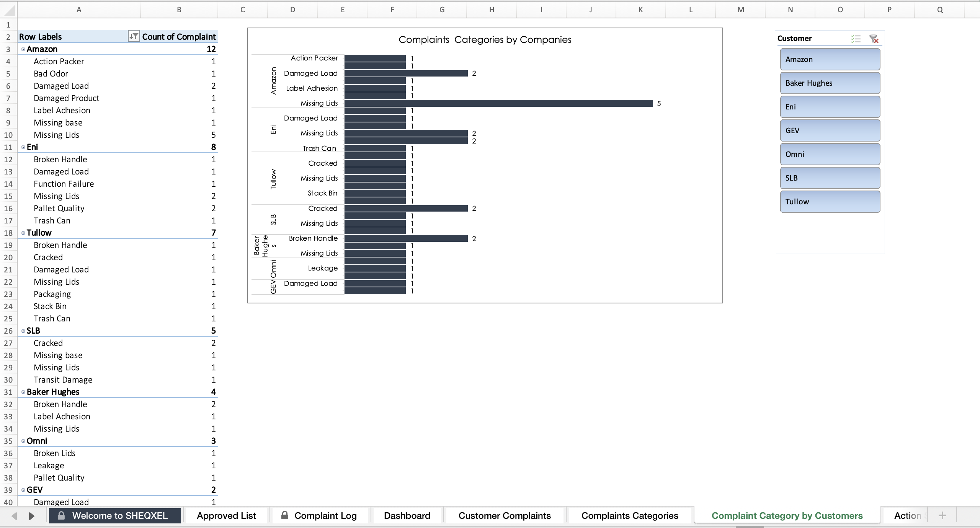Filter slicer by SLB
980x528 pixels.
830,178
